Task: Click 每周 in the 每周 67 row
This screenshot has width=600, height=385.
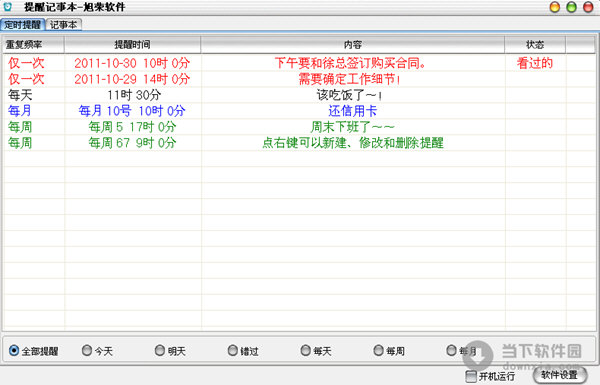Action: click(x=20, y=143)
